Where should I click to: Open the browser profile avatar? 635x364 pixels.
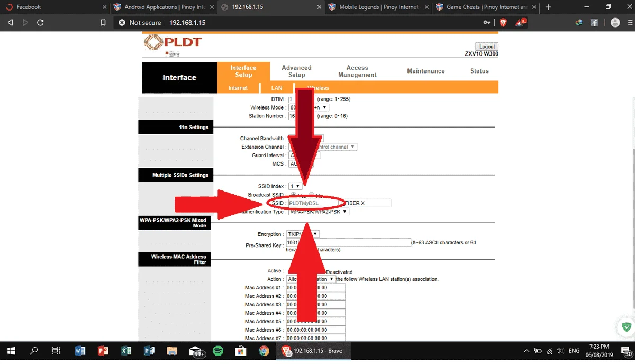[615, 23]
